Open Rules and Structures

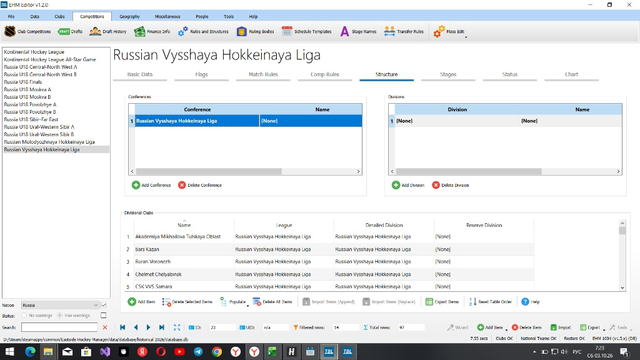click(203, 31)
